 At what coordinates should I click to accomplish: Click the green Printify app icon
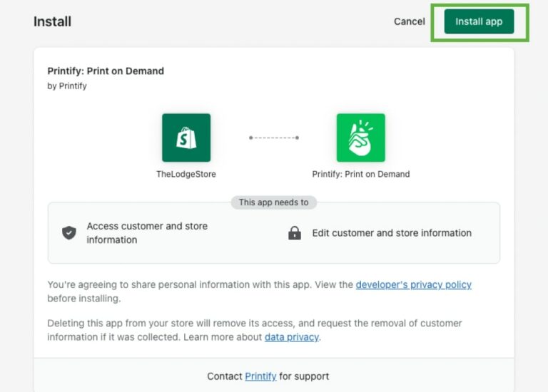[360, 138]
